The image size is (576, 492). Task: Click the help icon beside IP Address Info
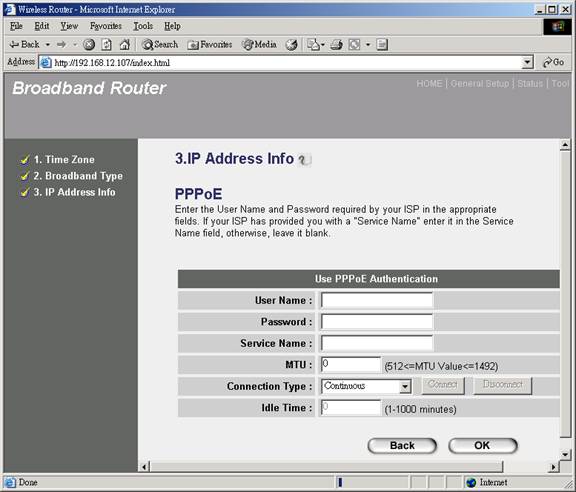[x=304, y=160]
